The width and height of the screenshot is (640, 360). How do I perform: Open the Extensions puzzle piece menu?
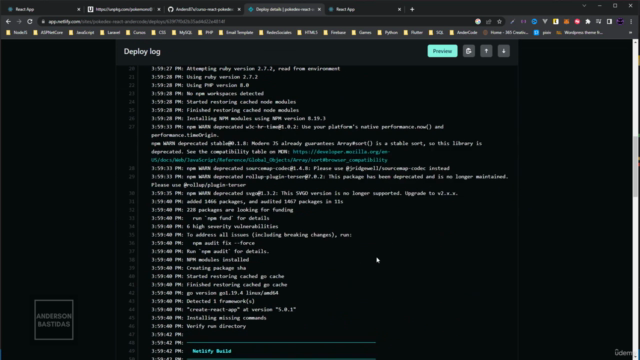tap(588, 21)
